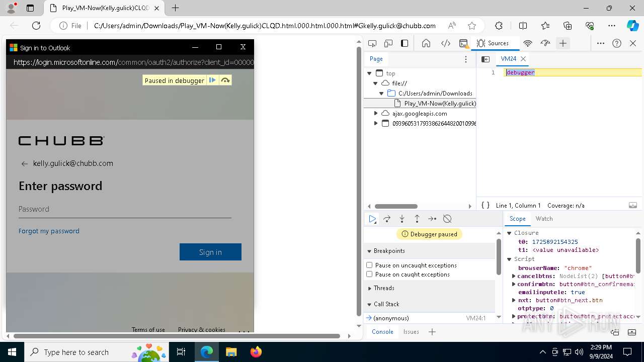644x362 pixels.
Task: Toggle the Deactivate breakpoints icon
Action: 447,219
